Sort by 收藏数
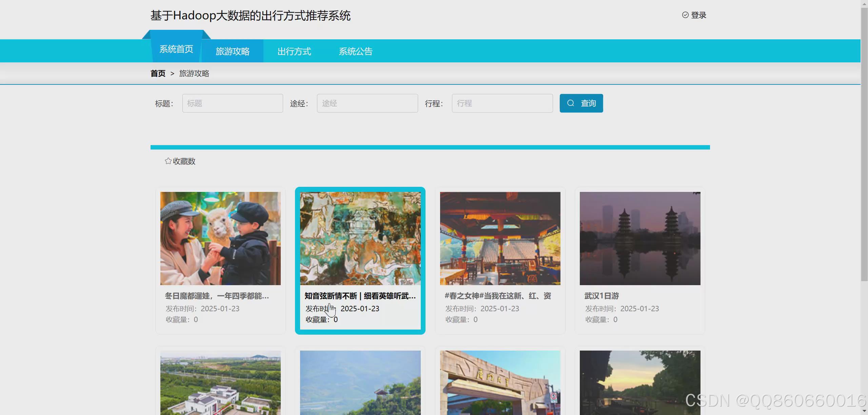The width and height of the screenshot is (868, 415). click(x=180, y=161)
